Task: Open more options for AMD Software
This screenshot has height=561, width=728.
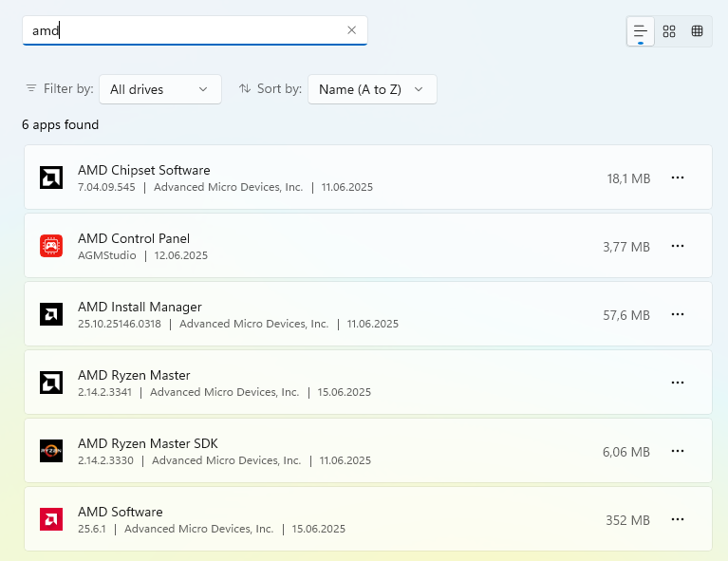Action: pyautogui.click(x=678, y=519)
